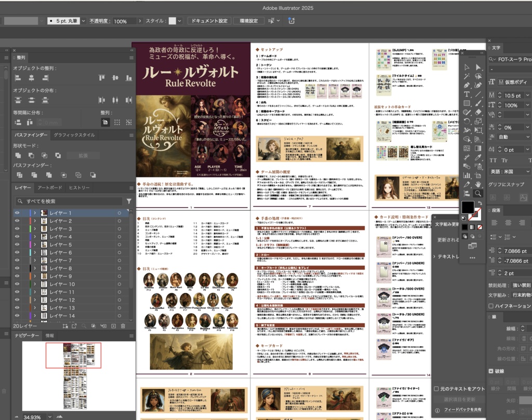This screenshot has width=532, height=420.
Task: Open フィードバックを共有 link
Action: [463, 410]
